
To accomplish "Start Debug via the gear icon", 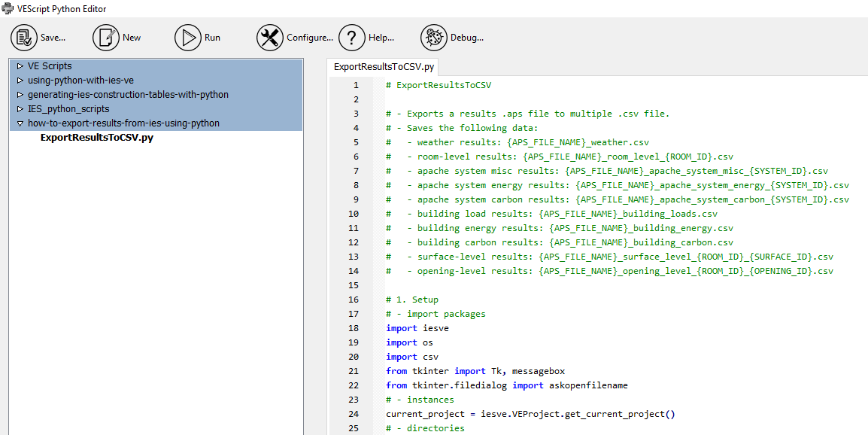I will [433, 37].
